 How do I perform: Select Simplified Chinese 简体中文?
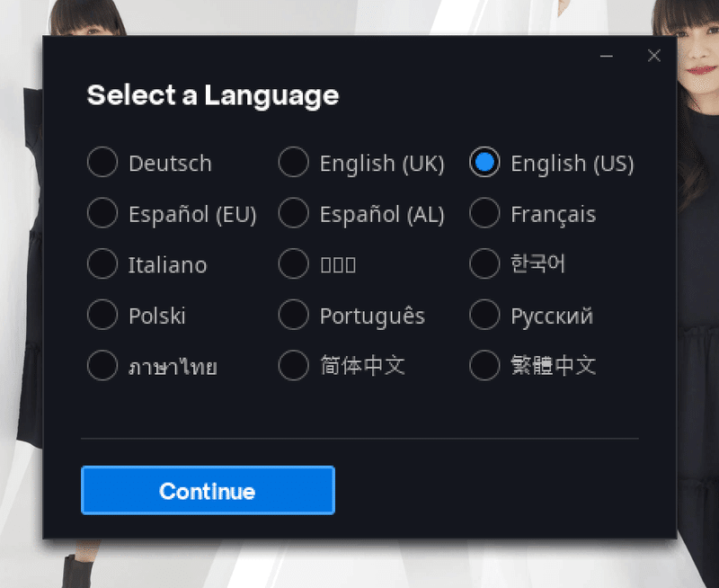click(x=294, y=366)
